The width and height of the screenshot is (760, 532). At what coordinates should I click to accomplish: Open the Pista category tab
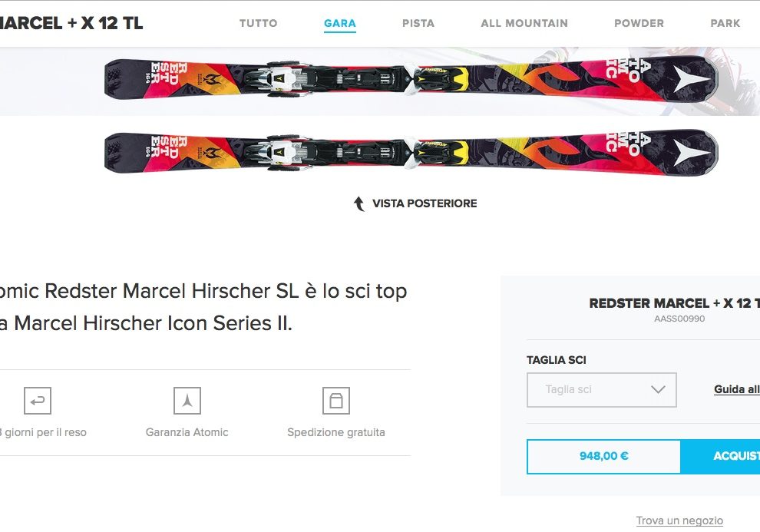(418, 23)
